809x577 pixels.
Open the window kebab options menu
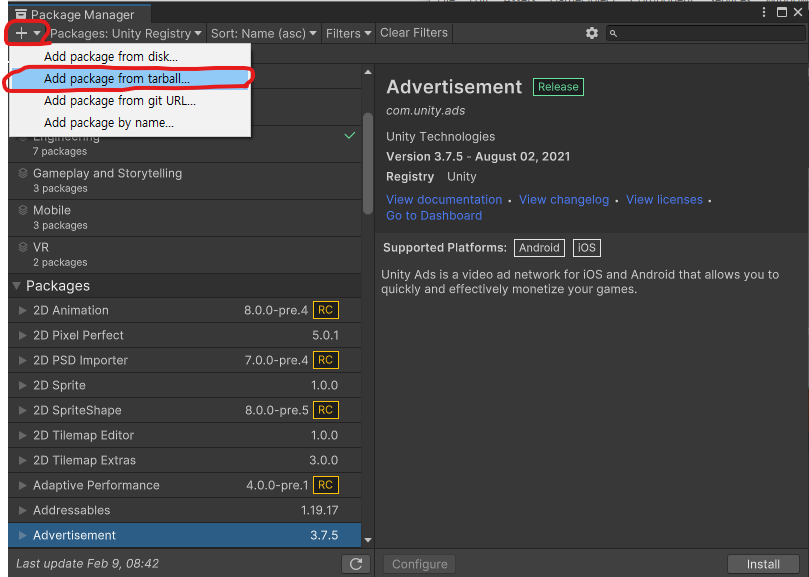pos(764,12)
